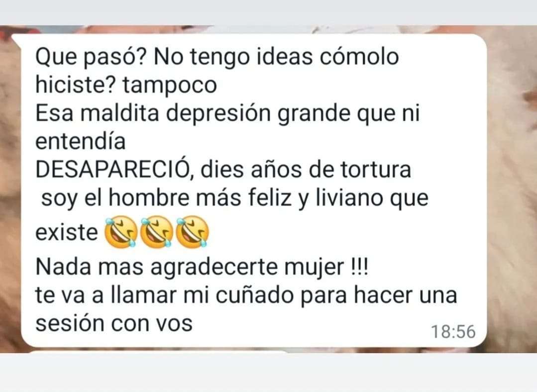537x392 pixels.
Task: Click the line "Nada mas agradecerte mujer !!!"
Action: pyautogui.click(x=202, y=267)
